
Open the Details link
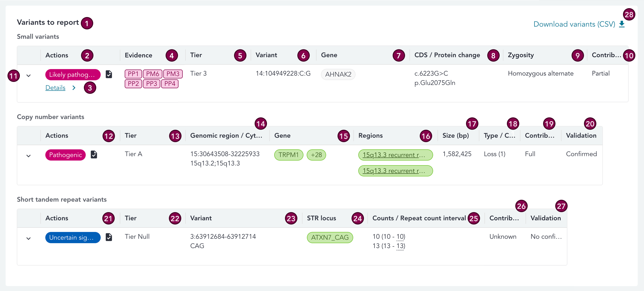coord(55,88)
